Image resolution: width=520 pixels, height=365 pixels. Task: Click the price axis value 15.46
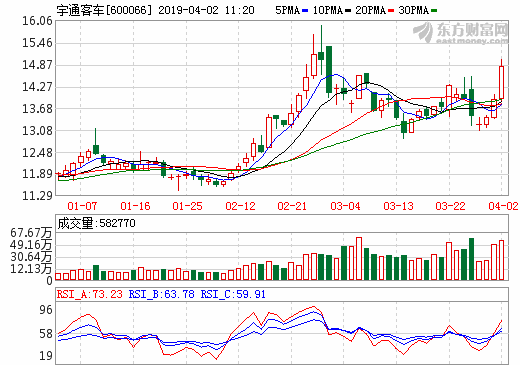click(37, 43)
